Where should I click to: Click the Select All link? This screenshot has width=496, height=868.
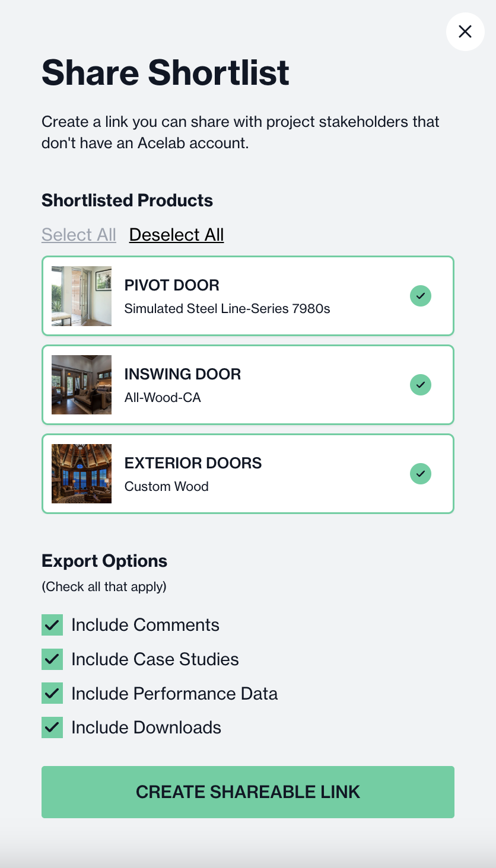point(79,235)
